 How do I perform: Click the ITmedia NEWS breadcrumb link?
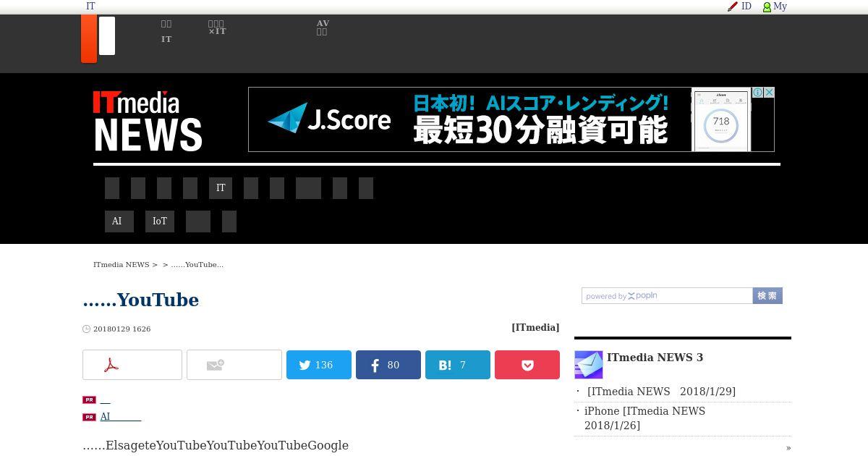pos(122,265)
